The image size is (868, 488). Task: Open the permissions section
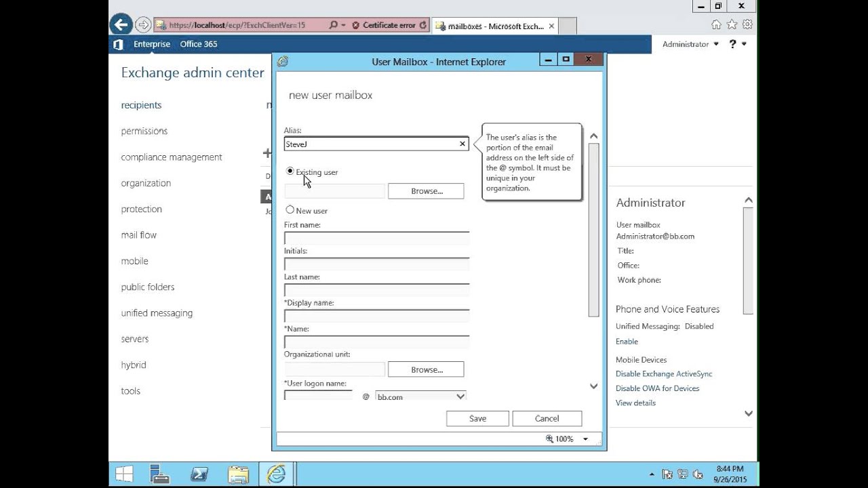point(144,131)
